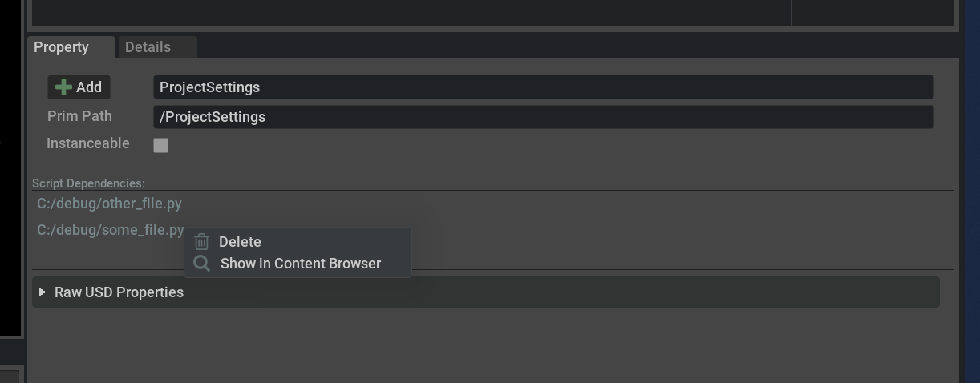Select the C:/debug/other_file.py script dependency
The image size is (980, 383).
(x=110, y=204)
